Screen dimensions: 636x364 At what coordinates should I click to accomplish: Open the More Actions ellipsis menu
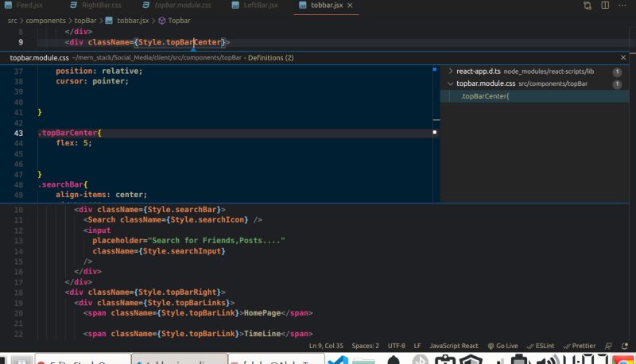tap(622, 6)
